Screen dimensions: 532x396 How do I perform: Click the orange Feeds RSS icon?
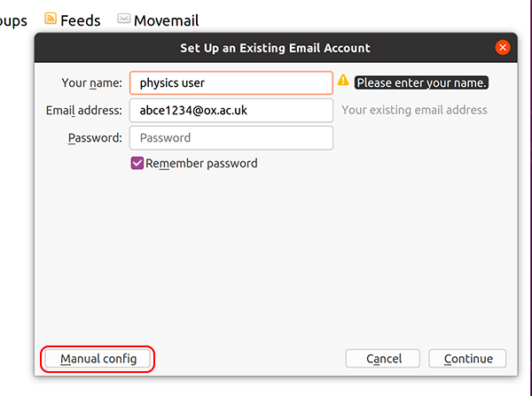pos(51,19)
